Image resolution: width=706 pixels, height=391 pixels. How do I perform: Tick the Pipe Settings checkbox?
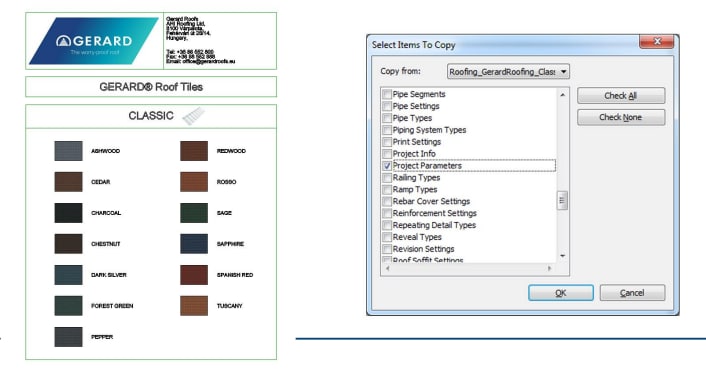point(387,106)
